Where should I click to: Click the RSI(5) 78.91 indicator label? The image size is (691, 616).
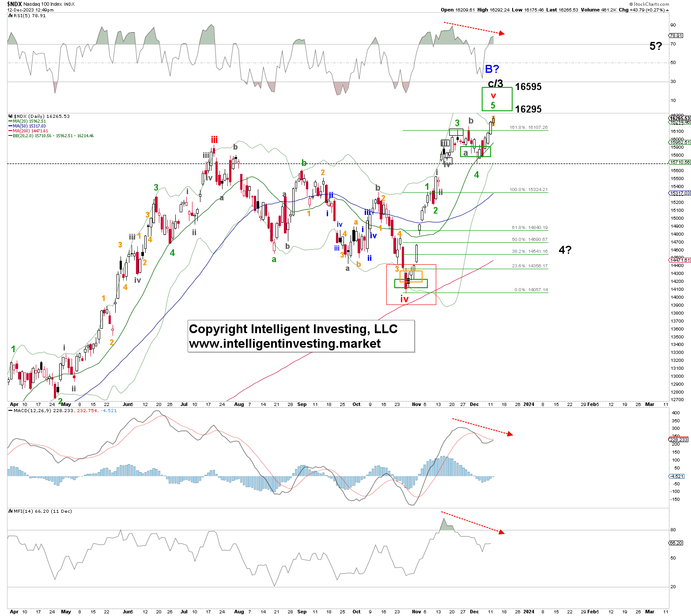point(27,15)
